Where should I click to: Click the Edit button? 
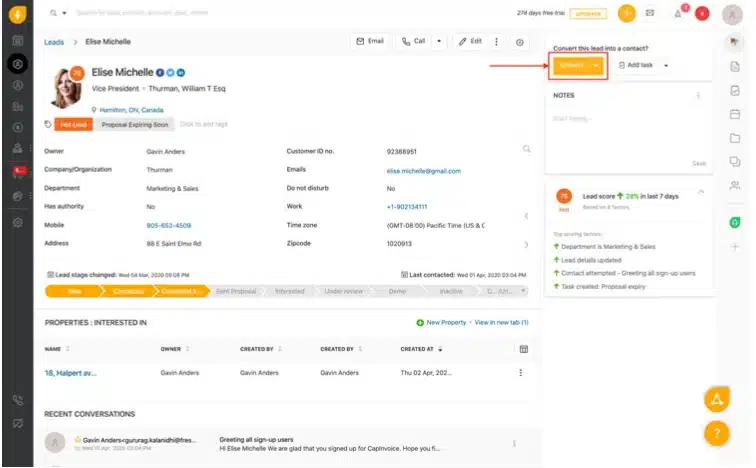pyautogui.click(x=470, y=41)
